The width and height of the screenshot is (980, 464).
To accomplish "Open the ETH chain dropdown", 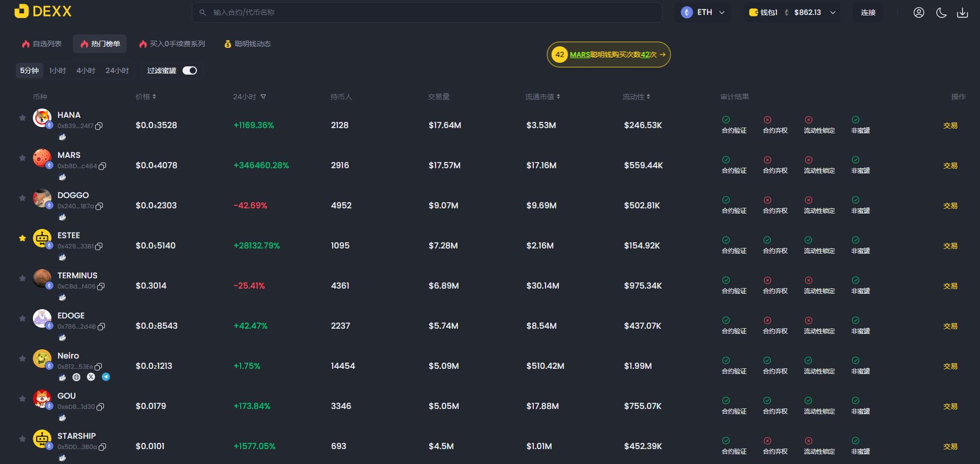I will [x=703, y=12].
